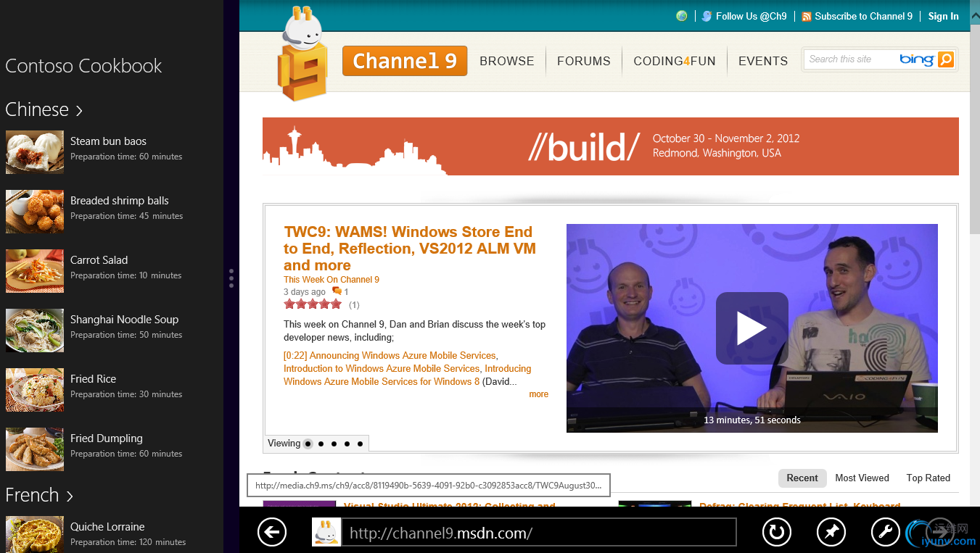980x553 pixels.
Task: Click the orange 'more' link
Action: (x=539, y=394)
